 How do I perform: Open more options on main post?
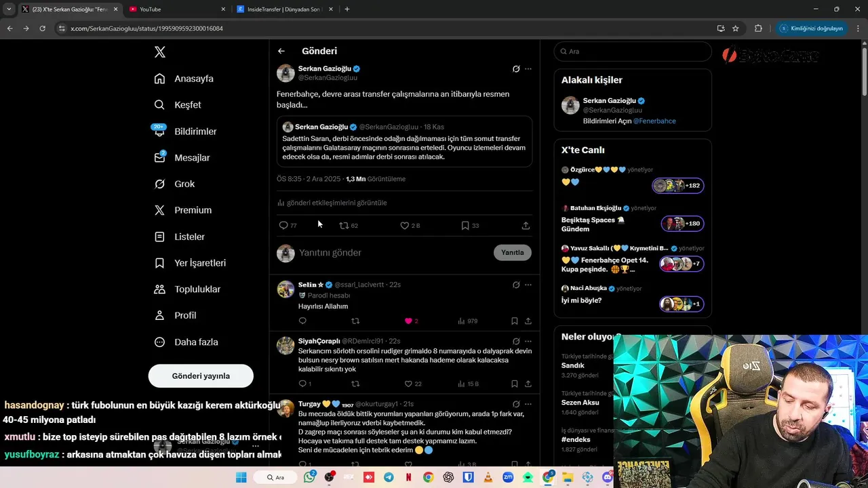(x=528, y=69)
